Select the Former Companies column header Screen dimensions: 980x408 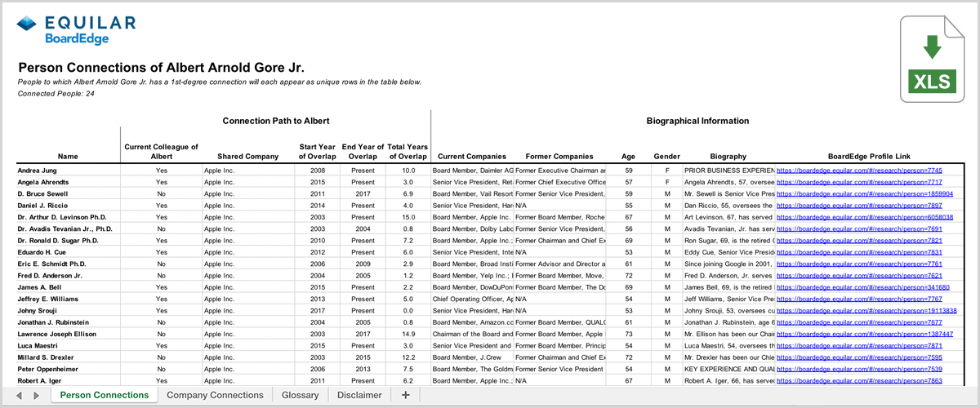click(x=559, y=157)
